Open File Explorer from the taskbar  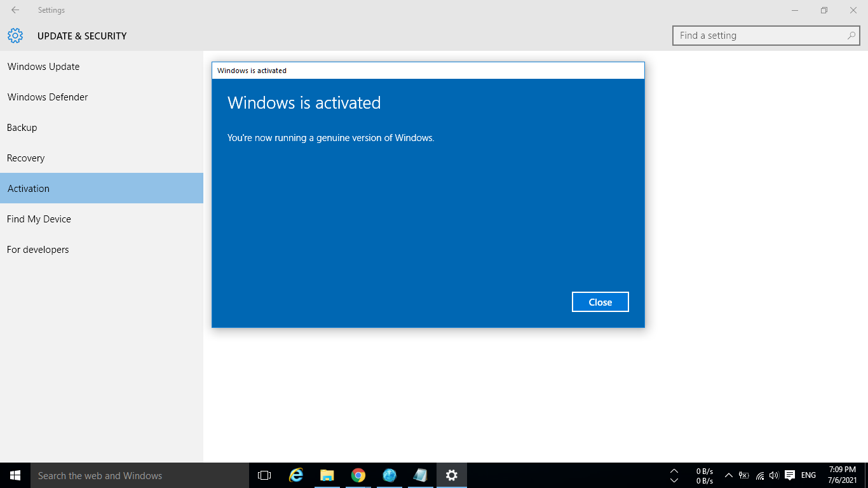tap(327, 475)
